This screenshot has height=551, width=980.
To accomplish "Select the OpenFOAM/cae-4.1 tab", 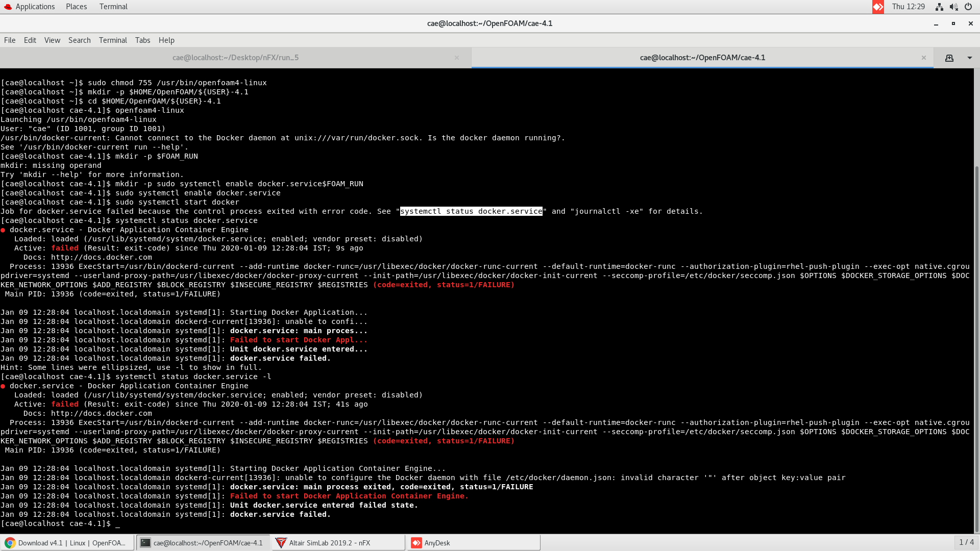I will click(702, 58).
